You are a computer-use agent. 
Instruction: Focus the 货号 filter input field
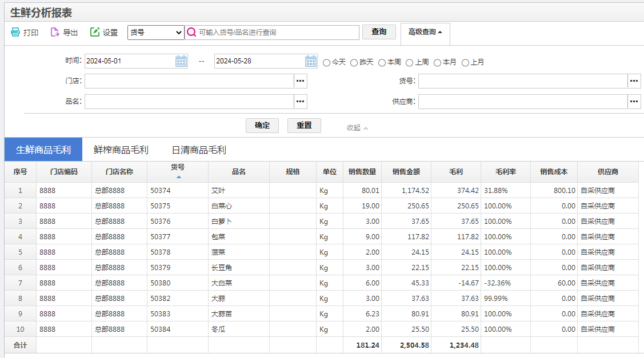point(523,81)
